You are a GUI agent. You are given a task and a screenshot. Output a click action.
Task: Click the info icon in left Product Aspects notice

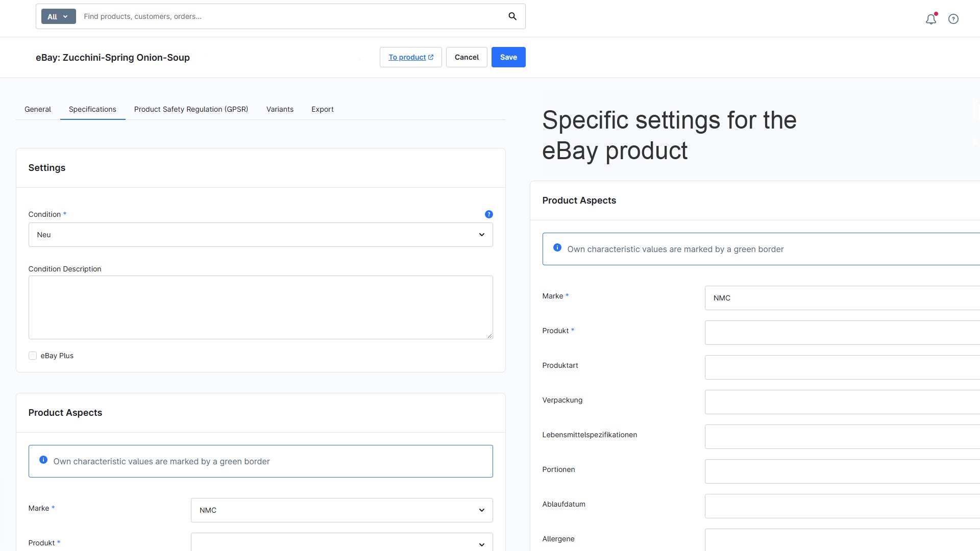pyautogui.click(x=43, y=460)
